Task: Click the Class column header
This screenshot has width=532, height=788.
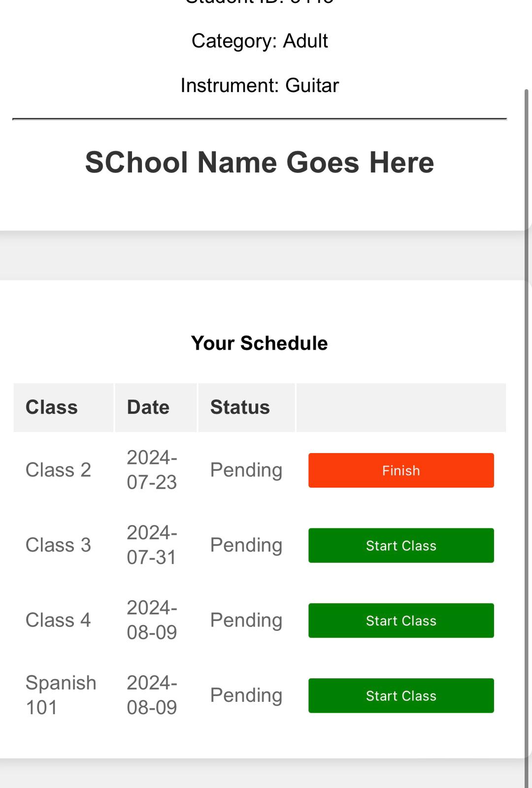Action: click(x=52, y=407)
